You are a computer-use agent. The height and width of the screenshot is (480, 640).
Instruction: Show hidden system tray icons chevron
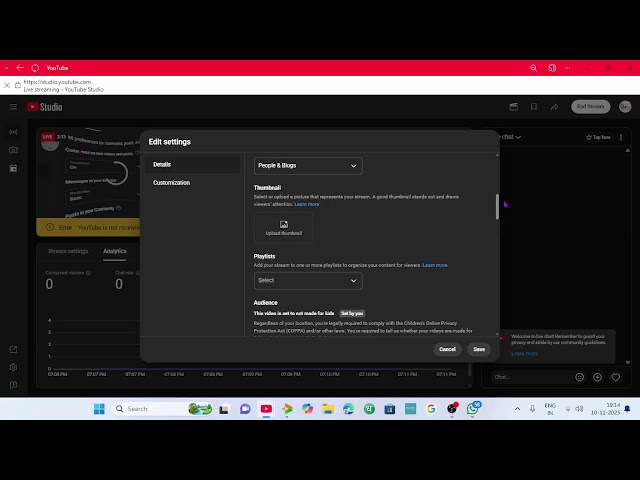[517, 409]
